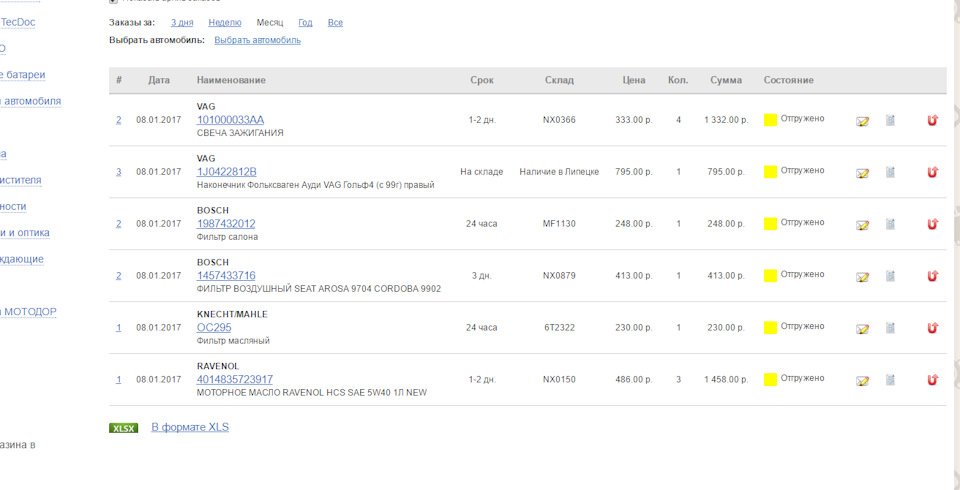Click message icon for KNECHT/MAHLE OC295 row
The image size is (960, 490).
862,328
